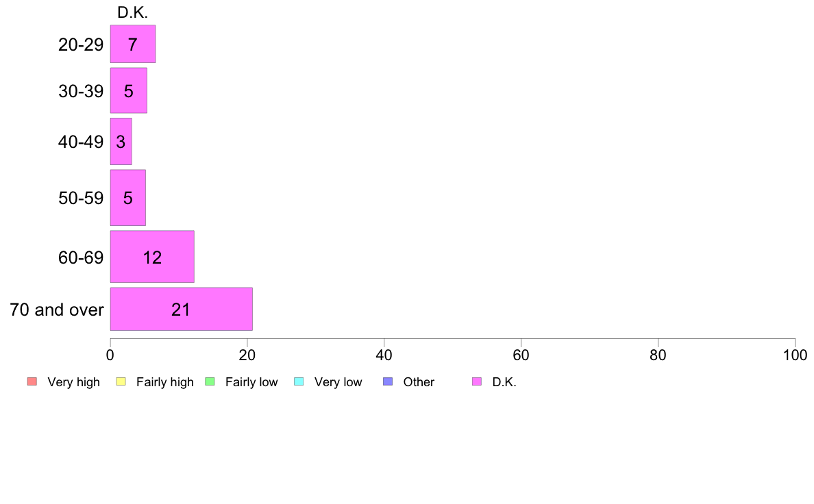The height and width of the screenshot is (504, 814).
Task: Select the 30-39 bar showing 5
Action: coord(129,90)
